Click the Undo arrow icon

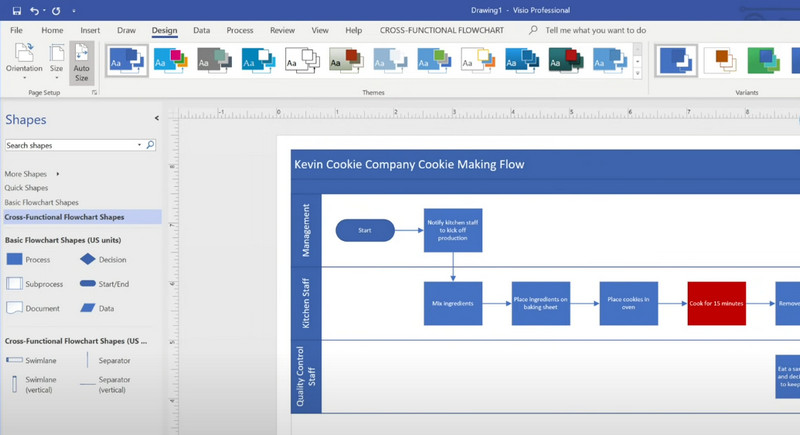point(35,11)
